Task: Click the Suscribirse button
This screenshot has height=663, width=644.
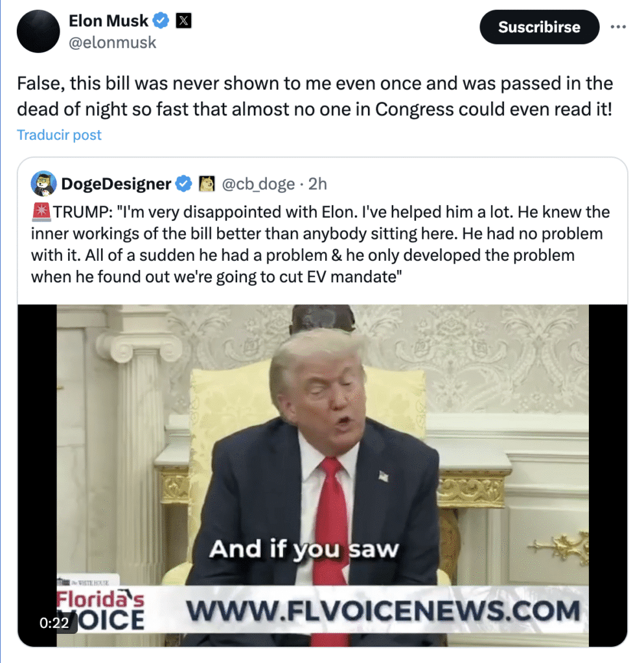Action: pos(540,27)
